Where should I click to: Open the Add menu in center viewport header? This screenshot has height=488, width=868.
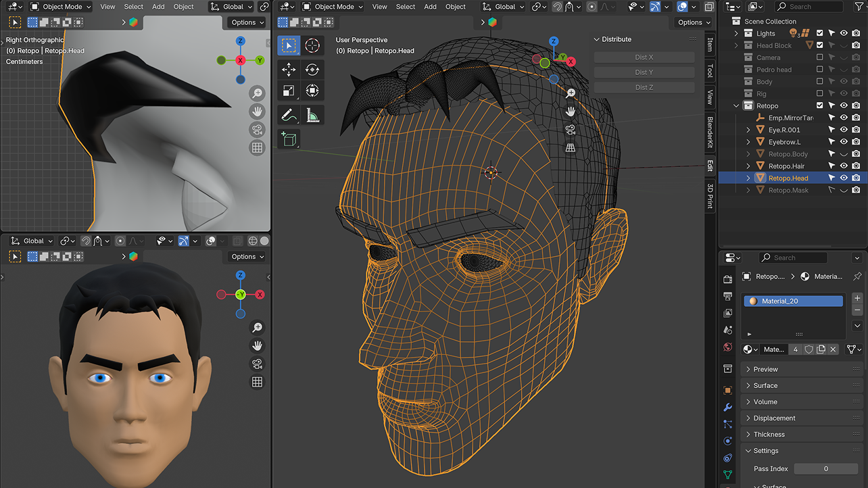430,7
